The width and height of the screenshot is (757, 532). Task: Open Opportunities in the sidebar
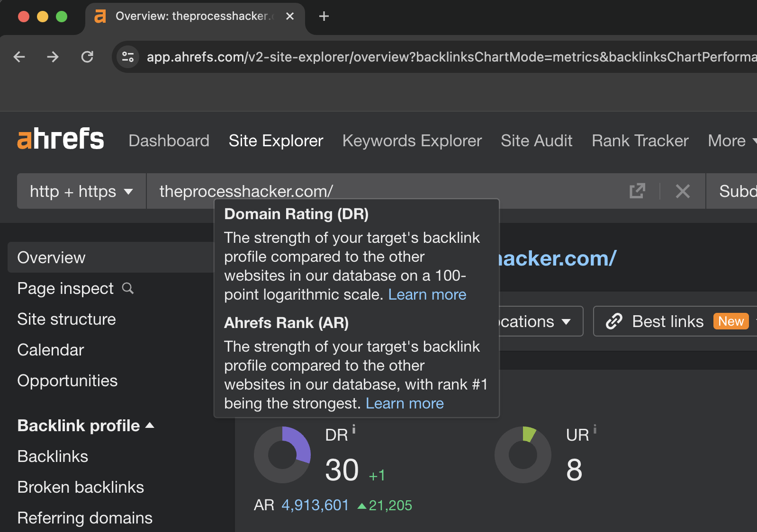tap(67, 381)
